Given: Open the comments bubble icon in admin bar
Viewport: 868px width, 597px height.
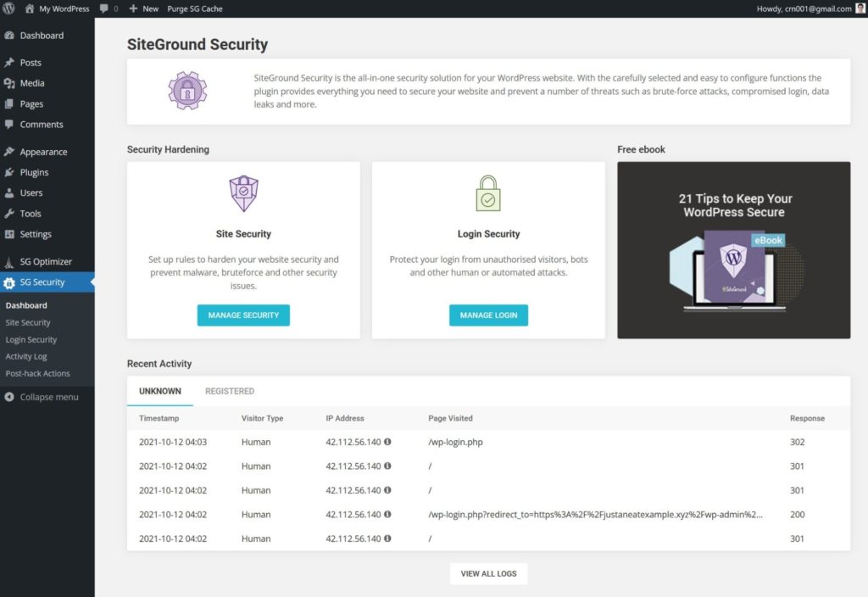Looking at the screenshot, I should click(x=104, y=8).
